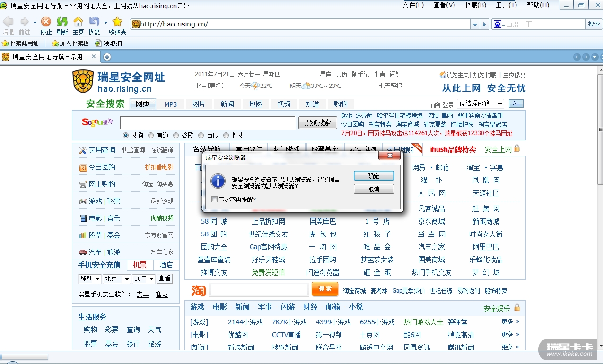Click the Back (后退) navigation arrow
Screen dimensions: 603x364
(x=8, y=22)
